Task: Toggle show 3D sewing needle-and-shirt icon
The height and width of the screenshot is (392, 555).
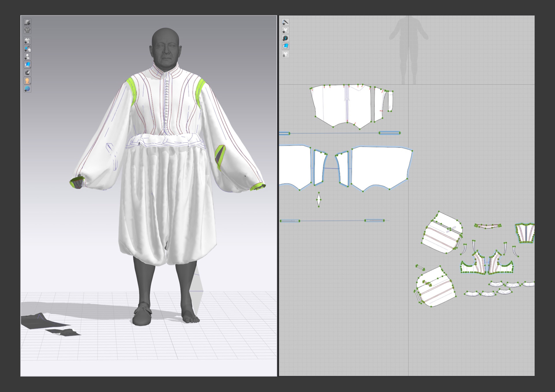Action: click(27, 49)
